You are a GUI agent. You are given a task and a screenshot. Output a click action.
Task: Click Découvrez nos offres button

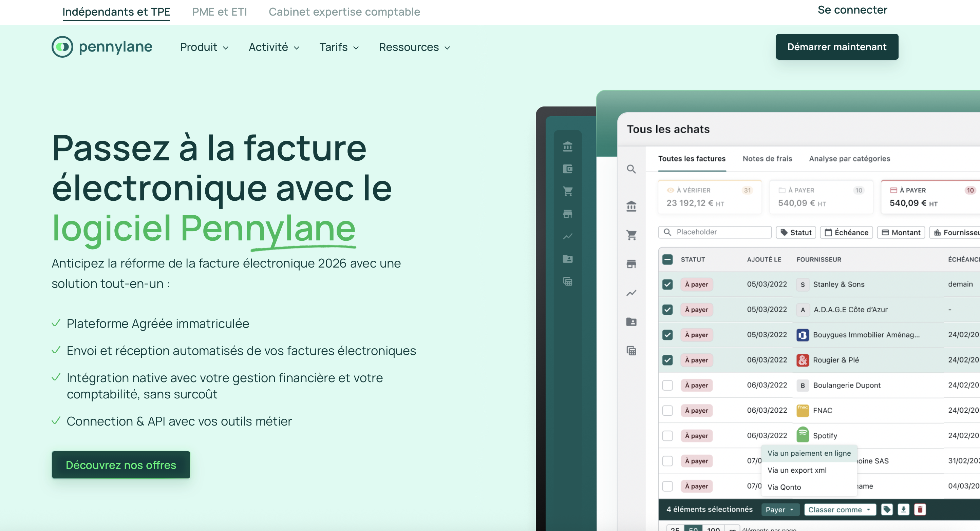121,465
